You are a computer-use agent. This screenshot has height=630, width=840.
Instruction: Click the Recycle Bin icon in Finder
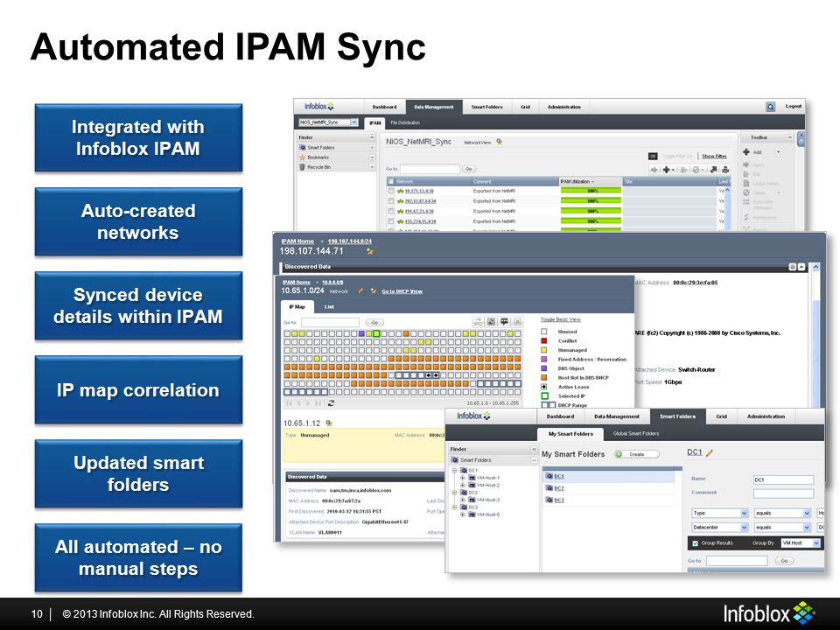303,167
